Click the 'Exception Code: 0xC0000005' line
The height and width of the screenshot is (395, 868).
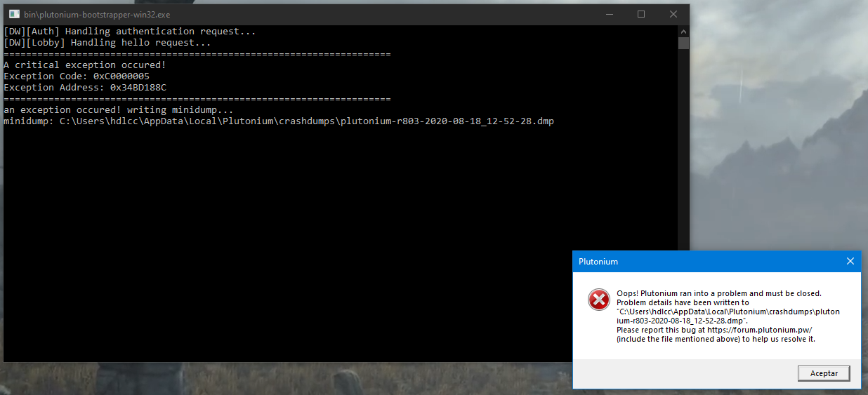(x=77, y=76)
